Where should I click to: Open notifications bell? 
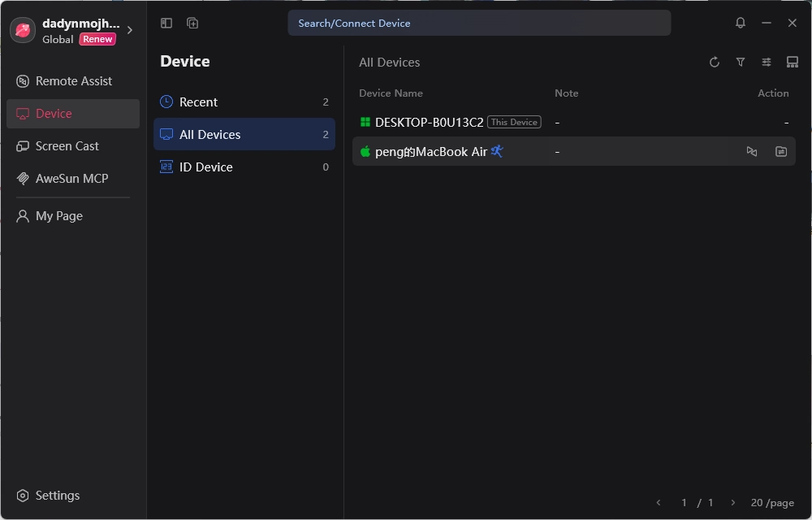[x=741, y=23]
